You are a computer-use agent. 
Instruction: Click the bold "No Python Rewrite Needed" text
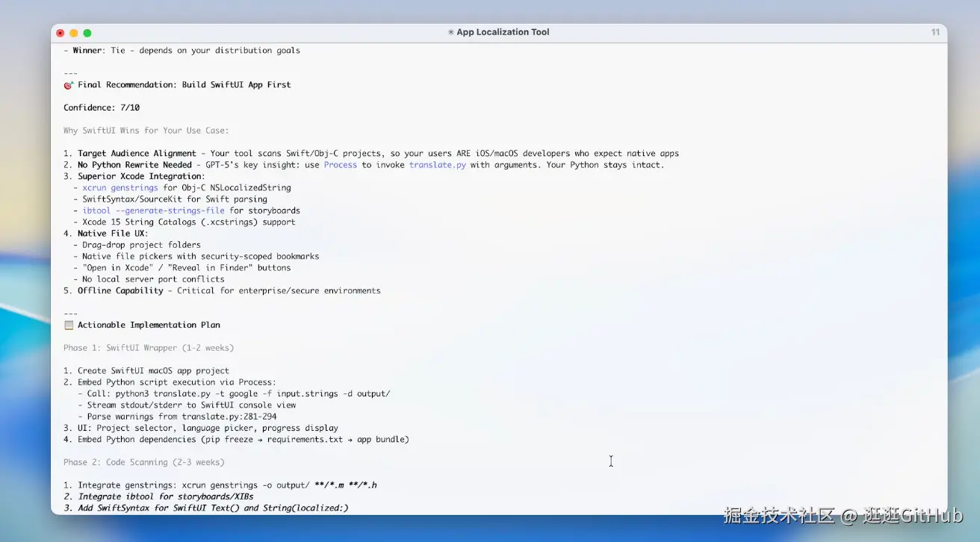[x=134, y=165]
